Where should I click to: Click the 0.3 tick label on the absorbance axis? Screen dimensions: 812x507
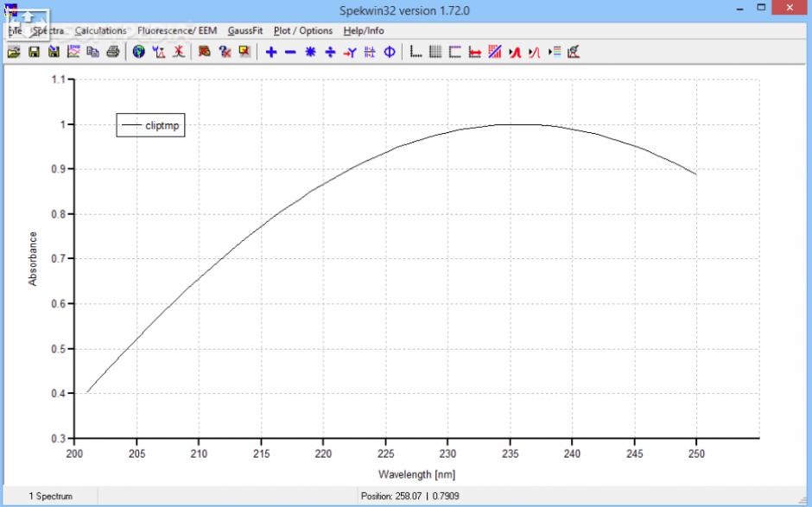coord(59,439)
